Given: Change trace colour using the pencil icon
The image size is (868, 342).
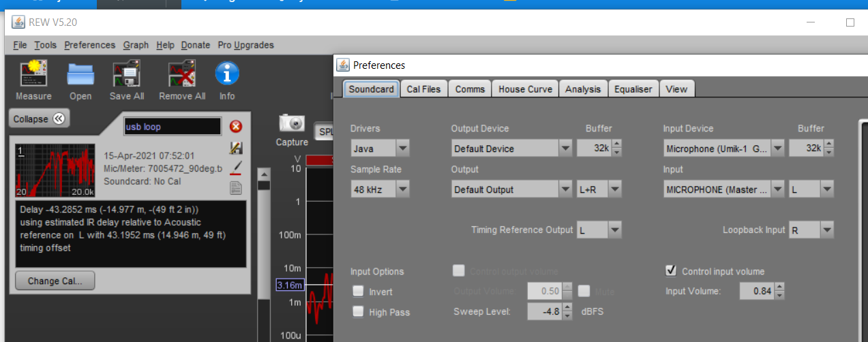Looking at the screenshot, I should pyautogui.click(x=236, y=168).
